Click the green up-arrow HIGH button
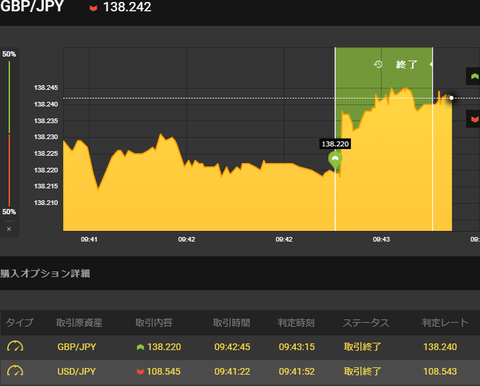This screenshot has height=386, width=480. tap(473, 76)
